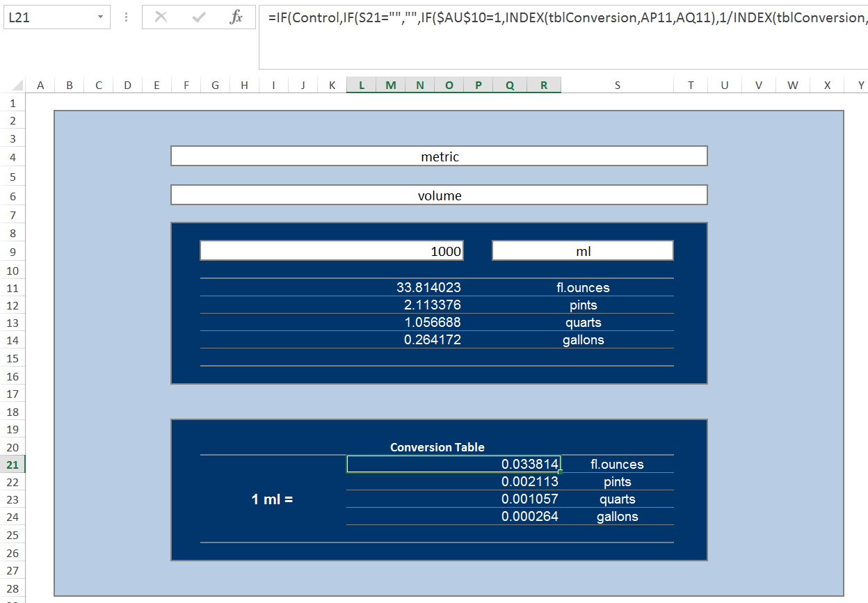Screen dimensions: 868x603
Task: Select the gallons value 0.264172
Action: coord(431,339)
